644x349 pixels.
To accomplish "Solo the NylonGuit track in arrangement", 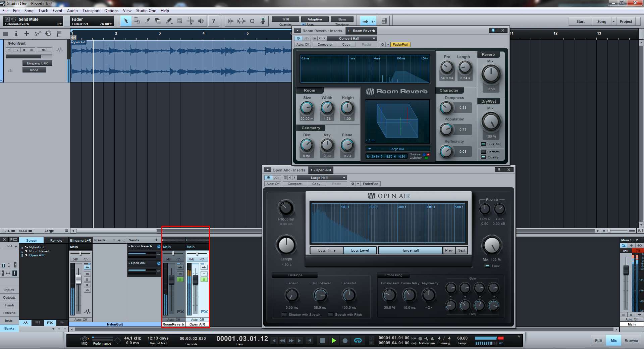I will 16,50.
